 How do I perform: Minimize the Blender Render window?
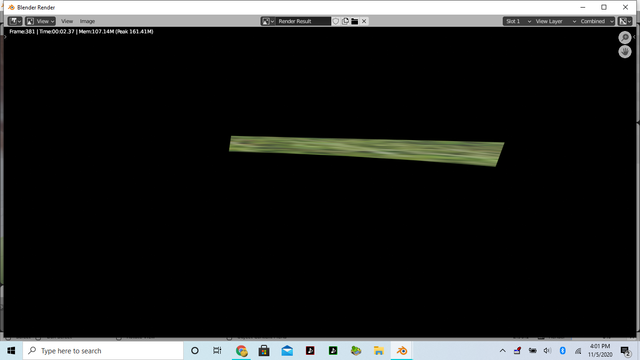point(582,7)
